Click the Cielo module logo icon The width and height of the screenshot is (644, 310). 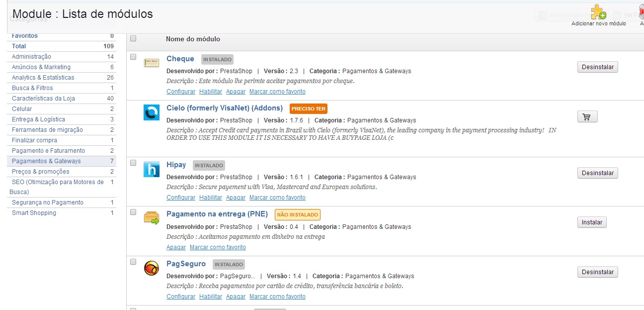click(x=152, y=112)
